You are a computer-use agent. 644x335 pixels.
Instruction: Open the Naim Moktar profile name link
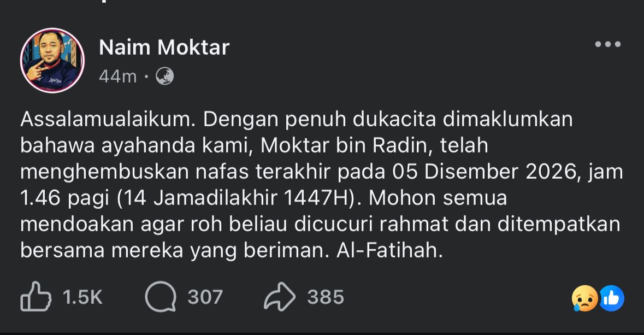tap(164, 48)
